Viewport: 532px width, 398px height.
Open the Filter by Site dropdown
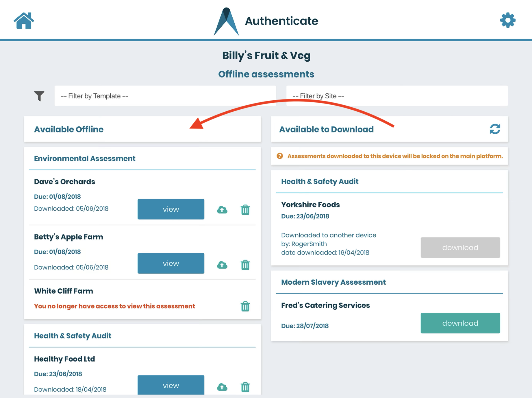click(397, 96)
